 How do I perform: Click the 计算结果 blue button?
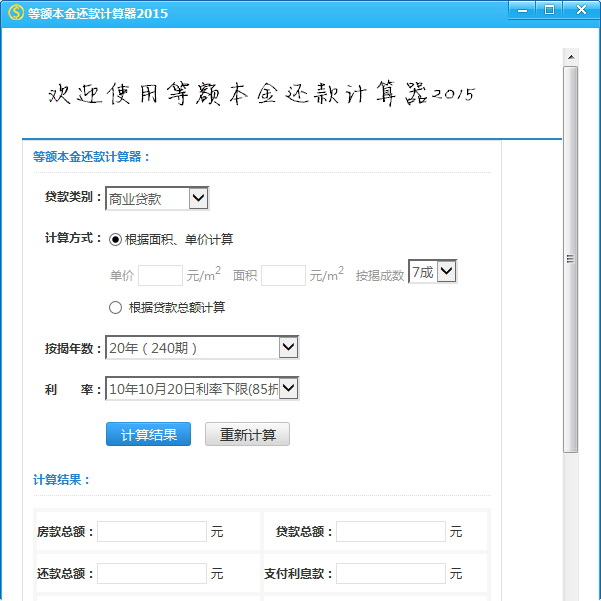coord(148,434)
